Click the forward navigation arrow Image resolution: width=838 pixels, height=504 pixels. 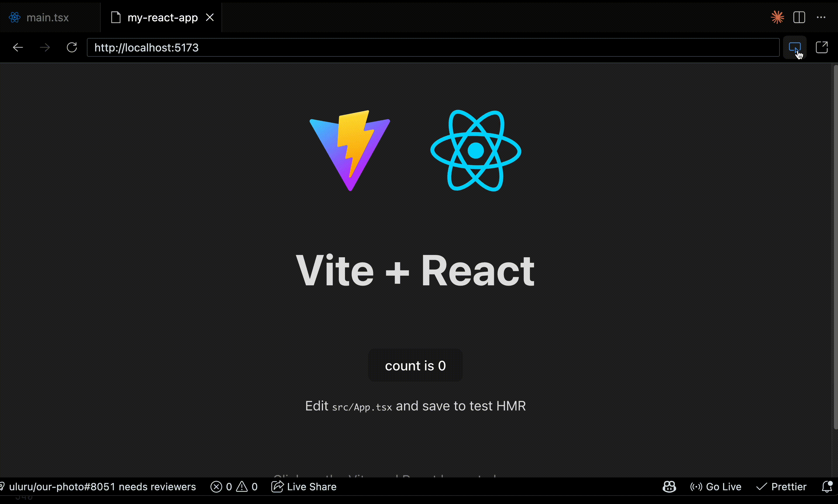(x=45, y=48)
